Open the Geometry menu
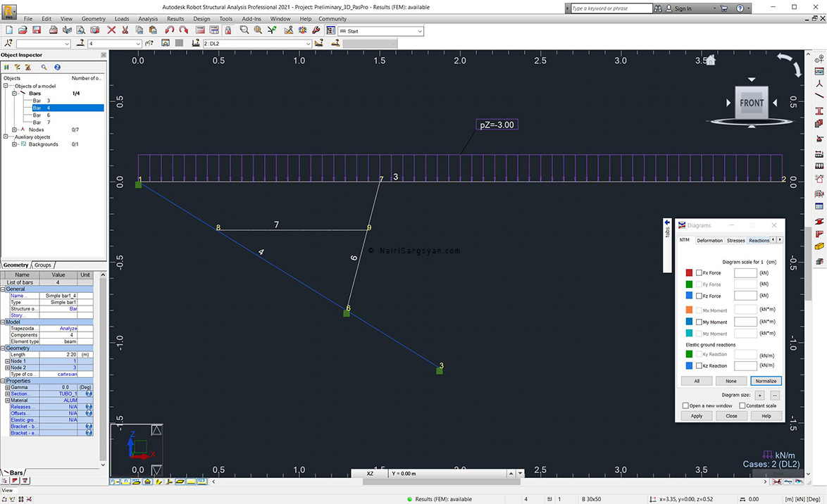 (94, 19)
